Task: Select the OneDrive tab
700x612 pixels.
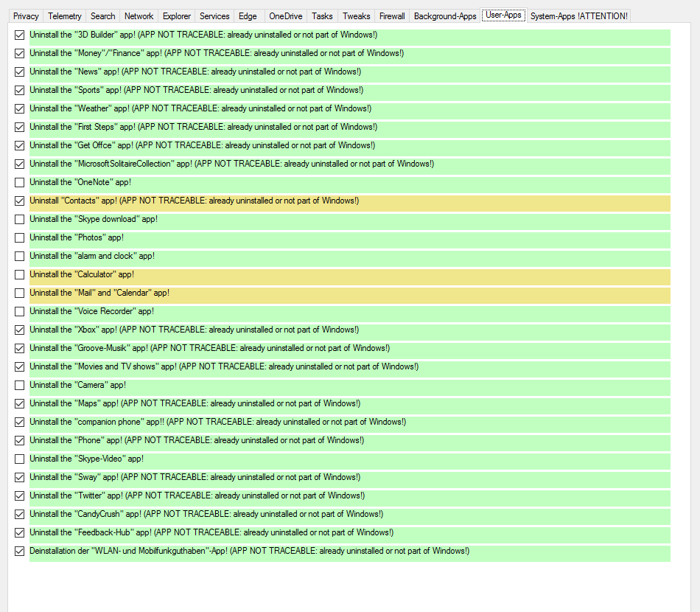Action: coord(286,16)
